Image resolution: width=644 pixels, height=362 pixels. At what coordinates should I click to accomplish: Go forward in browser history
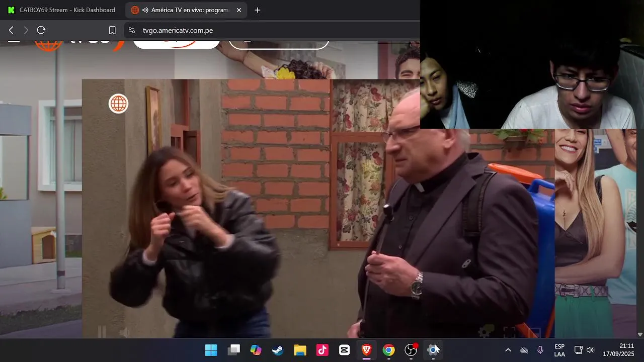[x=26, y=30]
